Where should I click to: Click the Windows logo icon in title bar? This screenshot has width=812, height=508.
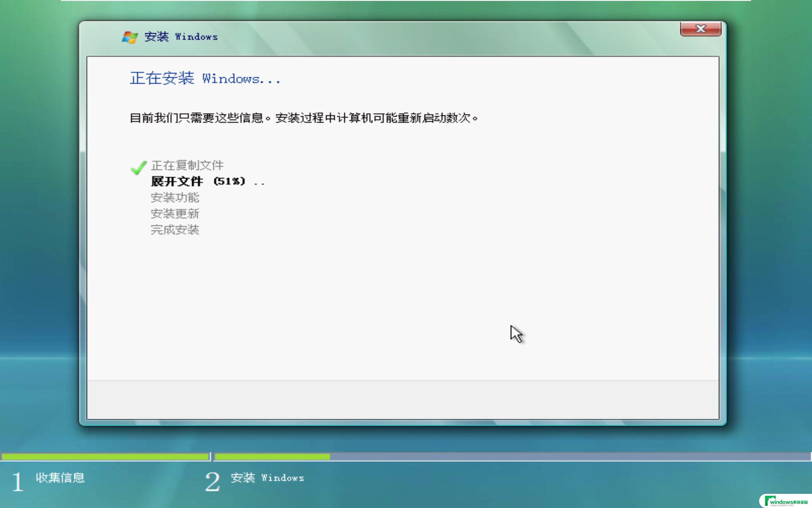tap(125, 36)
